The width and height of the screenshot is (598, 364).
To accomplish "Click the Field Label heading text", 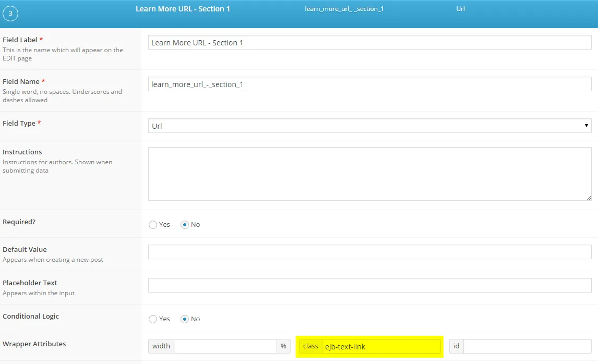I will (20, 40).
